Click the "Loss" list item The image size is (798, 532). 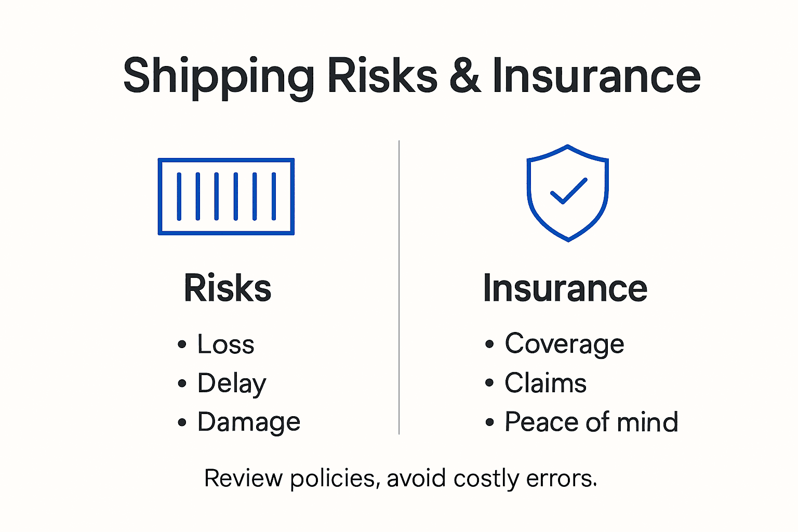(226, 344)
